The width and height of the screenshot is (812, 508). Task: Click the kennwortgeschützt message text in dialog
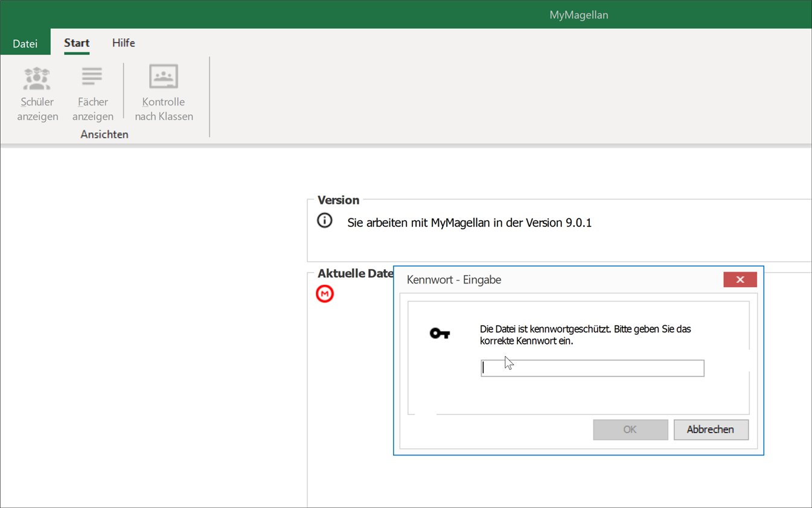coord(586,335)
